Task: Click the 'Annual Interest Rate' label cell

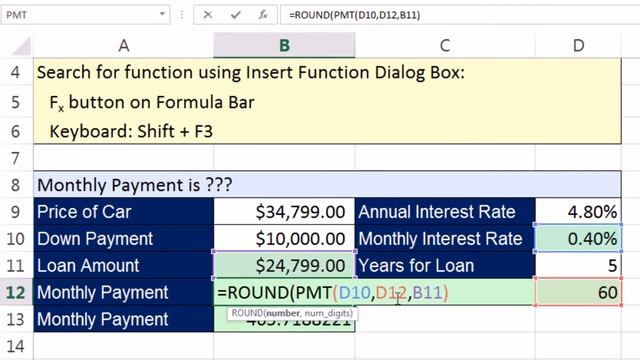Action: click(x=445, y=212)
